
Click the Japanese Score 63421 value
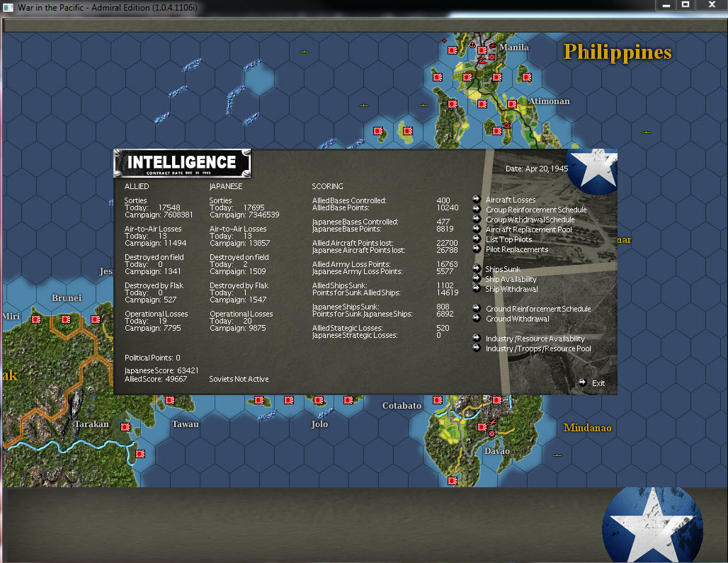point(188,370)
